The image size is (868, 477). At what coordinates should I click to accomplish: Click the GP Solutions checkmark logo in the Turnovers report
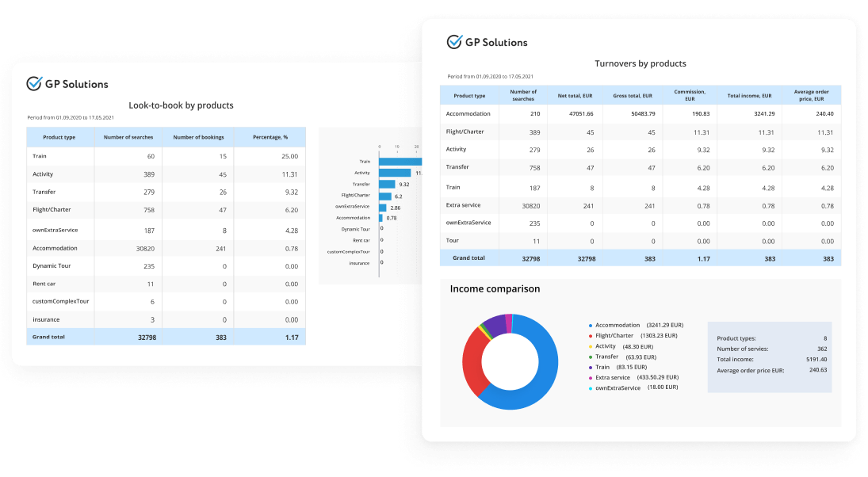(454, 41)
